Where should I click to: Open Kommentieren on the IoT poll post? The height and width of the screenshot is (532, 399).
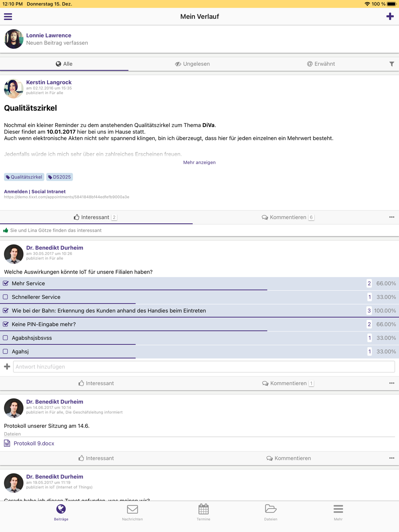click(288, 383)
